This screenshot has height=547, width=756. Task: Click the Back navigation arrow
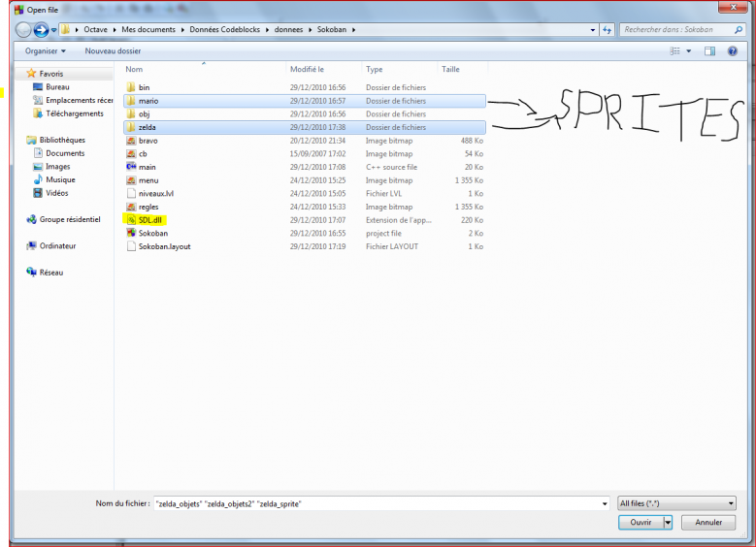click(x=23, y=30)
